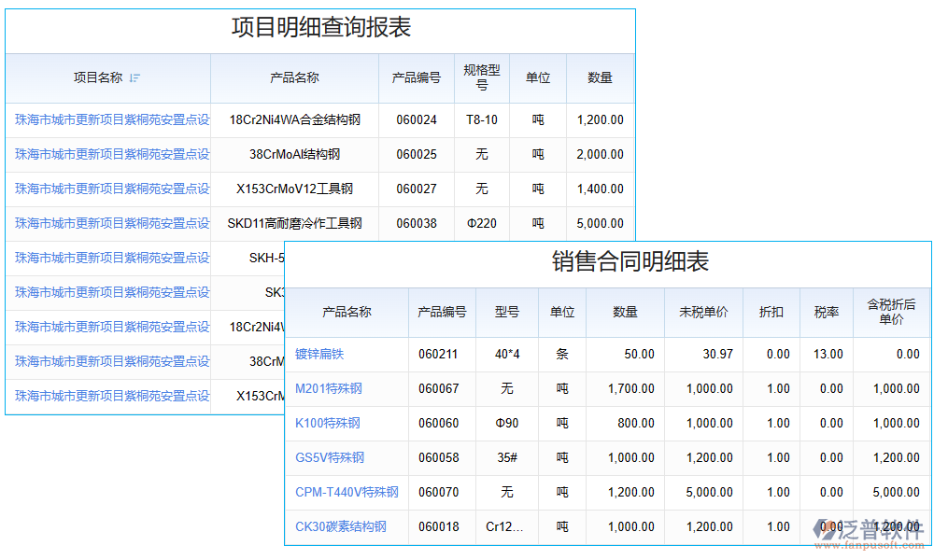Click the 含税折后单价 column header
Image resolution: width=934 pixels, height=560 pixels.
(x=890, y=314)
